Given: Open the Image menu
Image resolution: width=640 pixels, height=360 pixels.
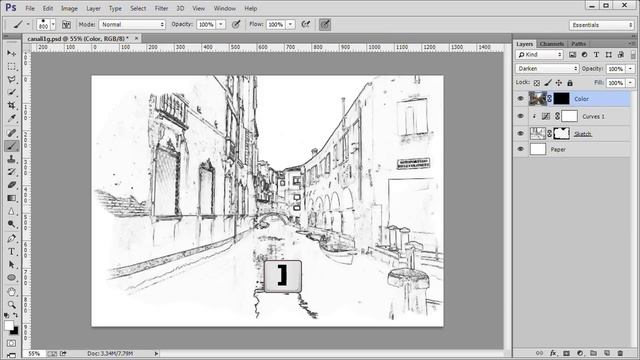Looking at the screenshot, I should point(69,8).
